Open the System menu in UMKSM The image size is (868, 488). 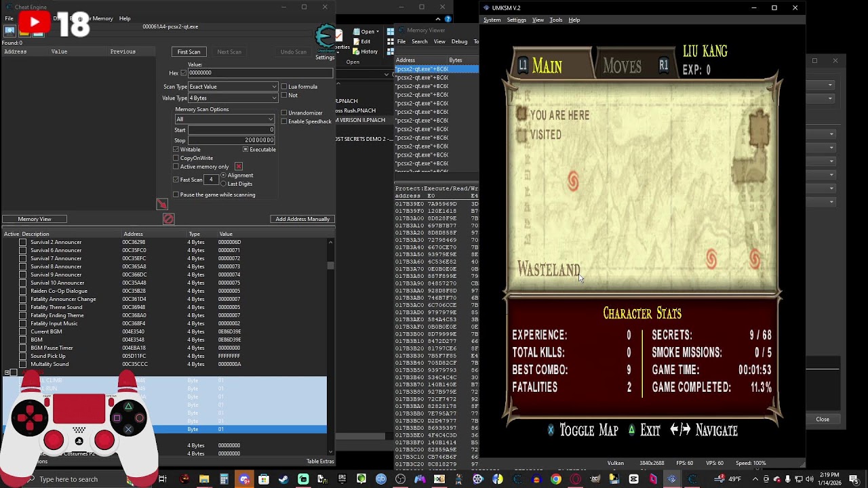pos(492,20)
